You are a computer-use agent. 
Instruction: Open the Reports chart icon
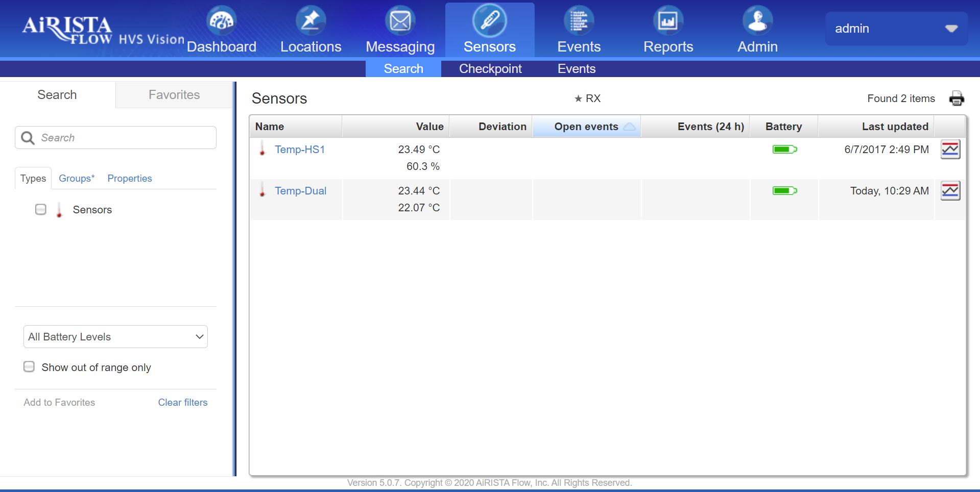(x=668, y=21)
